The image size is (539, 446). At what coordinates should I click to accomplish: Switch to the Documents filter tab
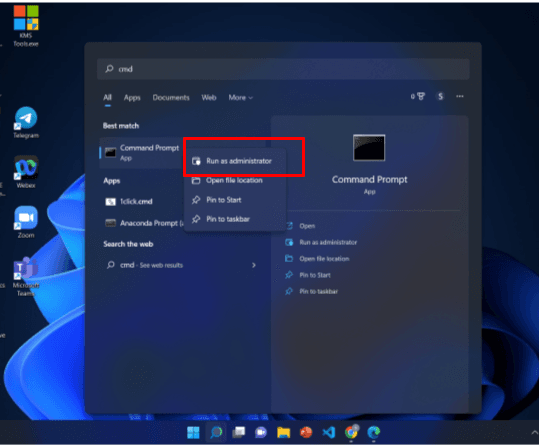(171, 98)
